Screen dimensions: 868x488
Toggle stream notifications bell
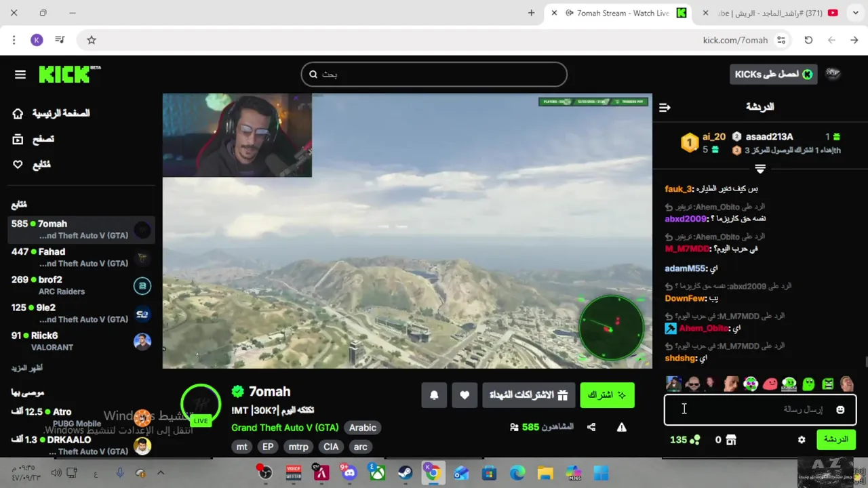point(434,395)
